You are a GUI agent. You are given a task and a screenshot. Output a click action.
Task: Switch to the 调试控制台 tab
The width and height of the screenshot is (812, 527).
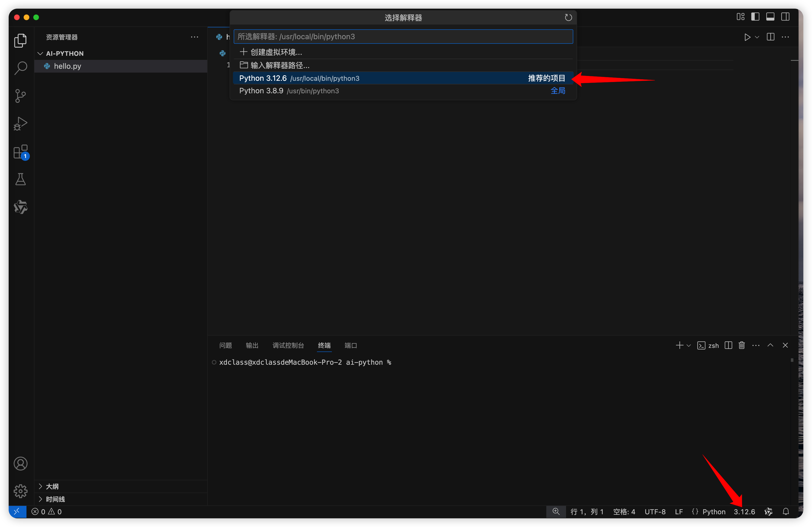[288, 345]
